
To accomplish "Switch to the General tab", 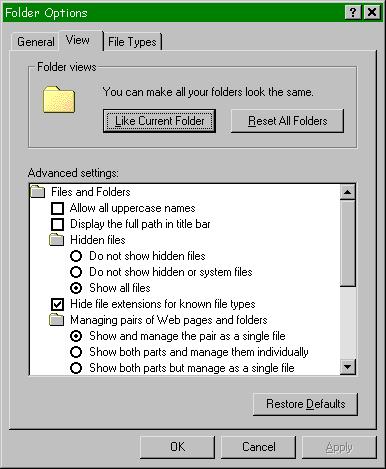I will pyautogui.click(x=35, y=42).
